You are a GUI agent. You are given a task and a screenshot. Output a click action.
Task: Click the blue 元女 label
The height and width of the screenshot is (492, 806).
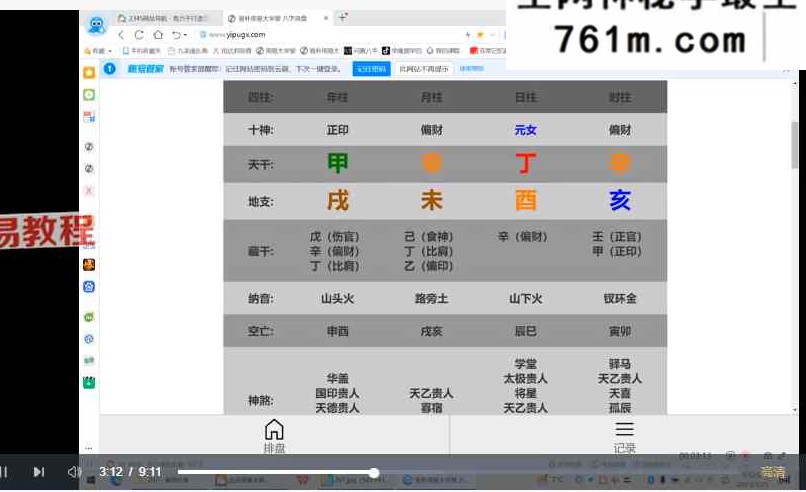point(526,130)
